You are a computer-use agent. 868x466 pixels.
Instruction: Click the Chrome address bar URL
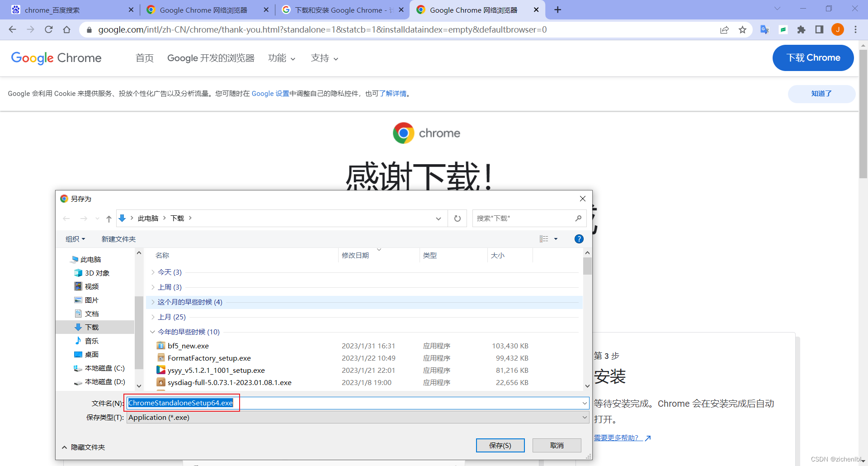(x=322, y=30)
